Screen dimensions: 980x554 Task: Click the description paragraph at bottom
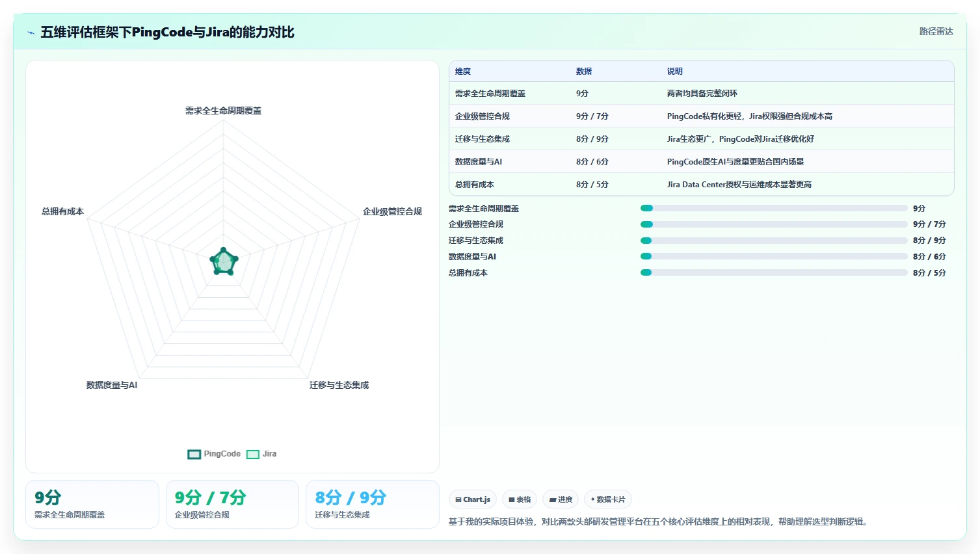click(x=659, y=521)
